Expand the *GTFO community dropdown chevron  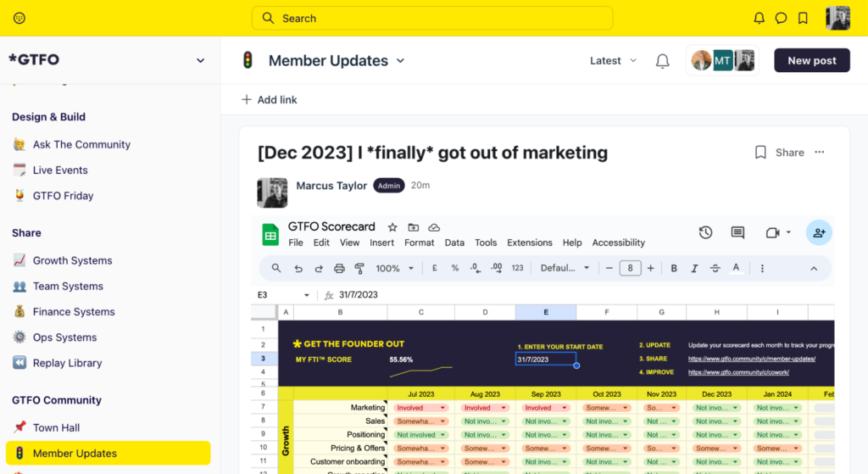[200, 60]
